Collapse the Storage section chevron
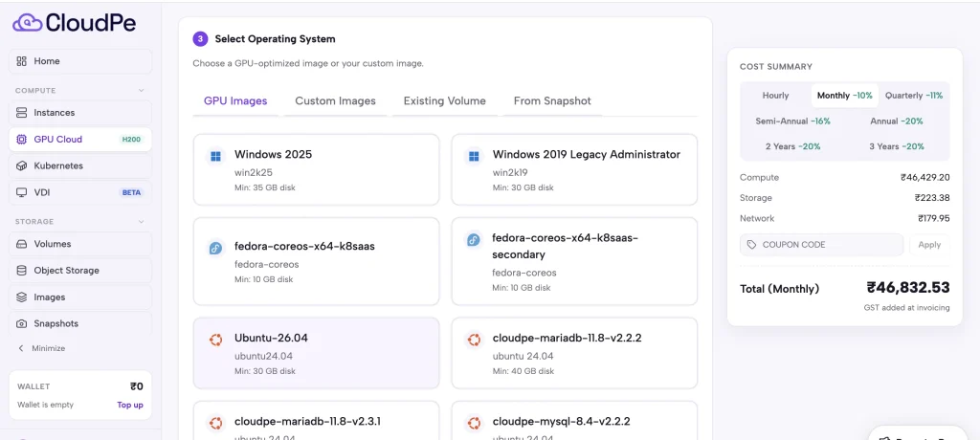The image size is (980, 440). (x=142, y=221)
